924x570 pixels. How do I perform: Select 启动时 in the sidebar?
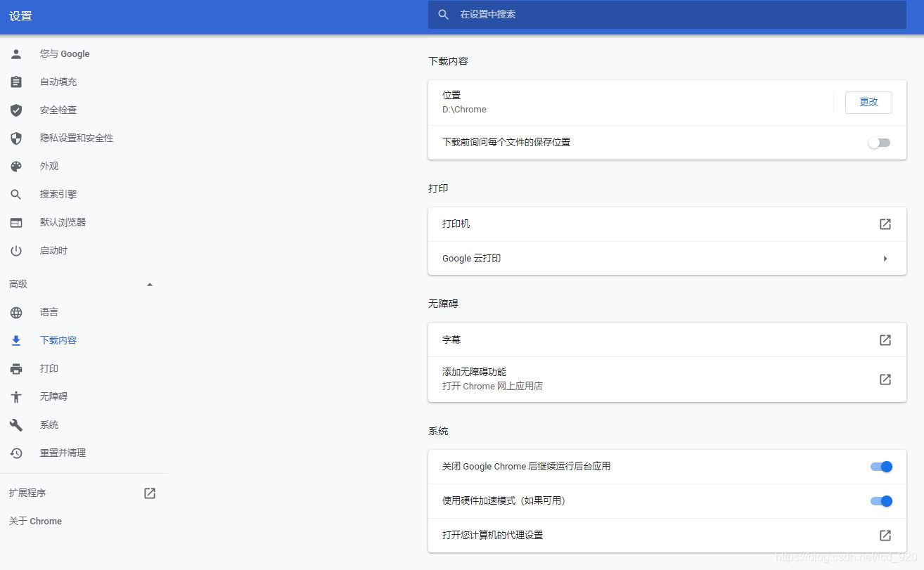click(x=53, y=251)
